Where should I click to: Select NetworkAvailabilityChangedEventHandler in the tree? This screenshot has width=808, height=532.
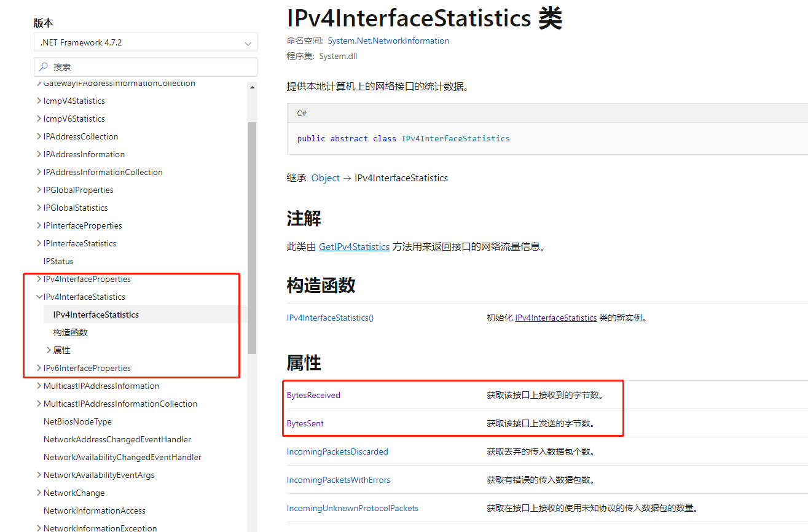click(x=122, y=457)
